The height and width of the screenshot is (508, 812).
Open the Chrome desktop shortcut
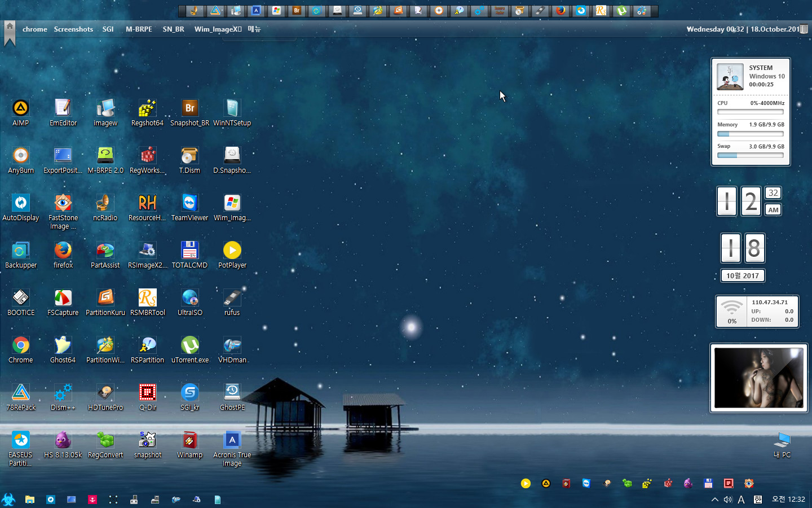coord(21,349)
